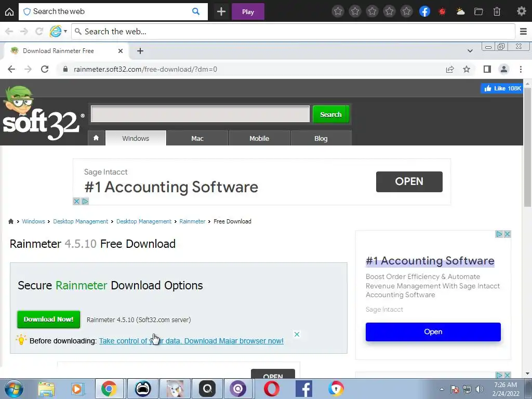This screenshot has height=399, width=532.
Task: Share this page via the share icon
Action: coord(450,69)
